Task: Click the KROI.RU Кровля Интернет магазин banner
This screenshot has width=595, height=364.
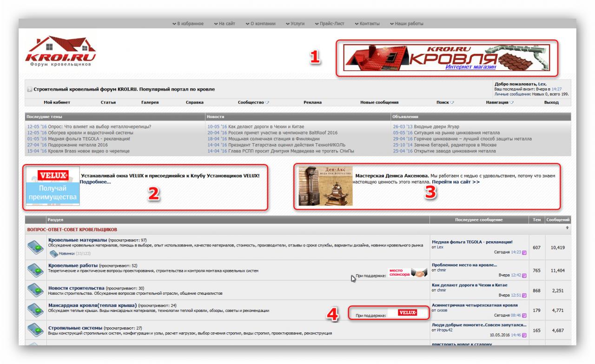Action: [x=446, y=58]
